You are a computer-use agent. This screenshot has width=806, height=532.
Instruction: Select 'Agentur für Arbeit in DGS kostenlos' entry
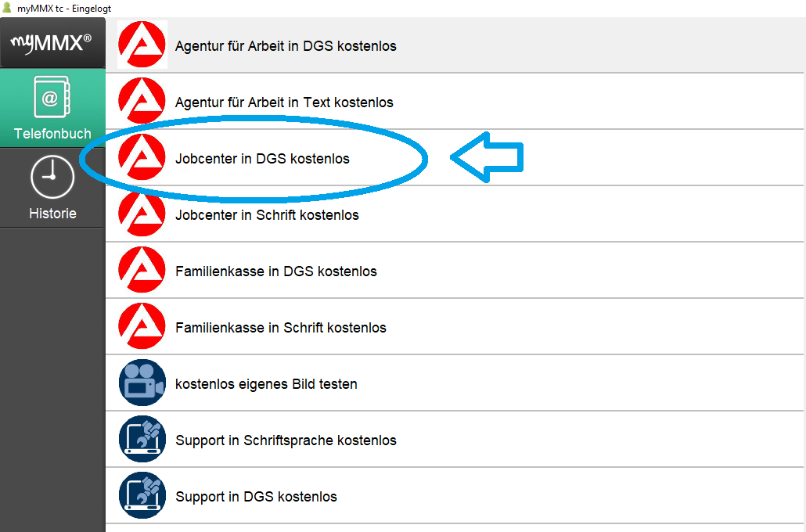click(286, 46)
